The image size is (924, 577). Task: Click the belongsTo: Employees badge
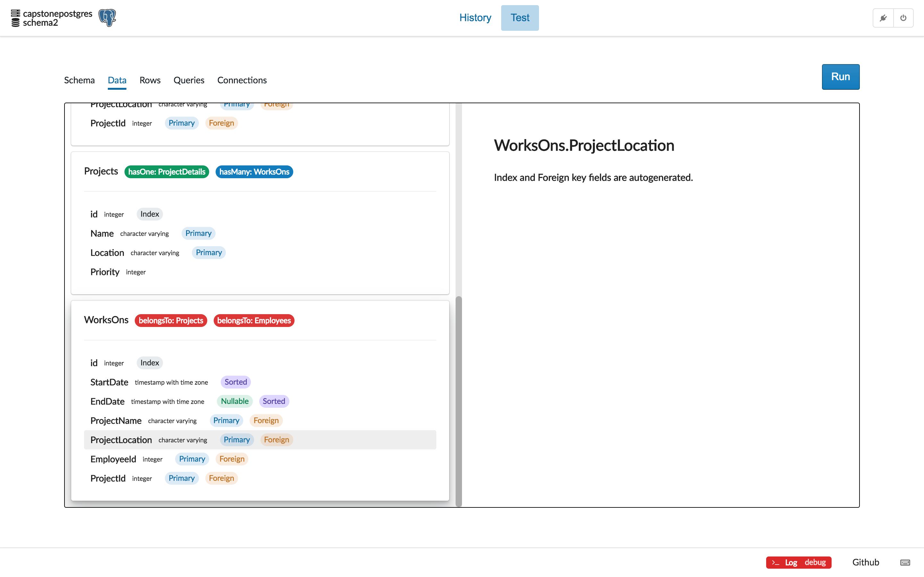click(253, 321)
